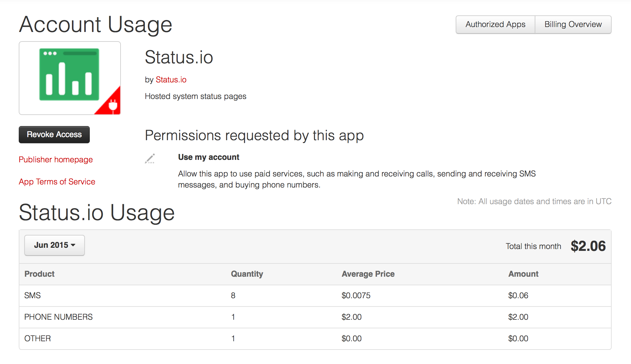Open the Publisher homepage link

click(56, 160)
